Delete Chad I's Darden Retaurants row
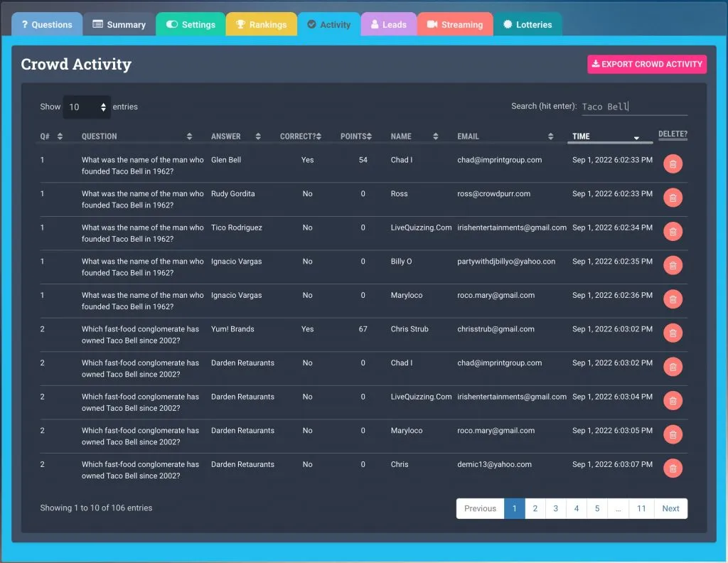The image size is (728, 563). point(673,367)
